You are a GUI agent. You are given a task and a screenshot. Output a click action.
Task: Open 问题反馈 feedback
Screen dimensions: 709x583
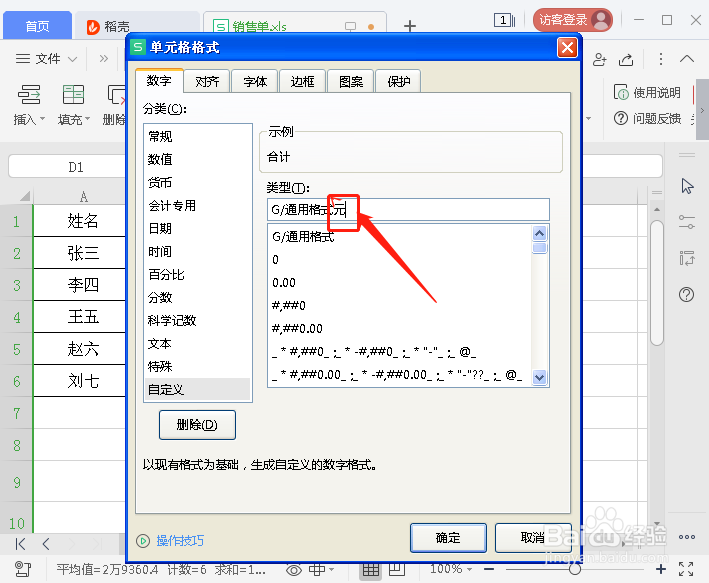[647, 118]
